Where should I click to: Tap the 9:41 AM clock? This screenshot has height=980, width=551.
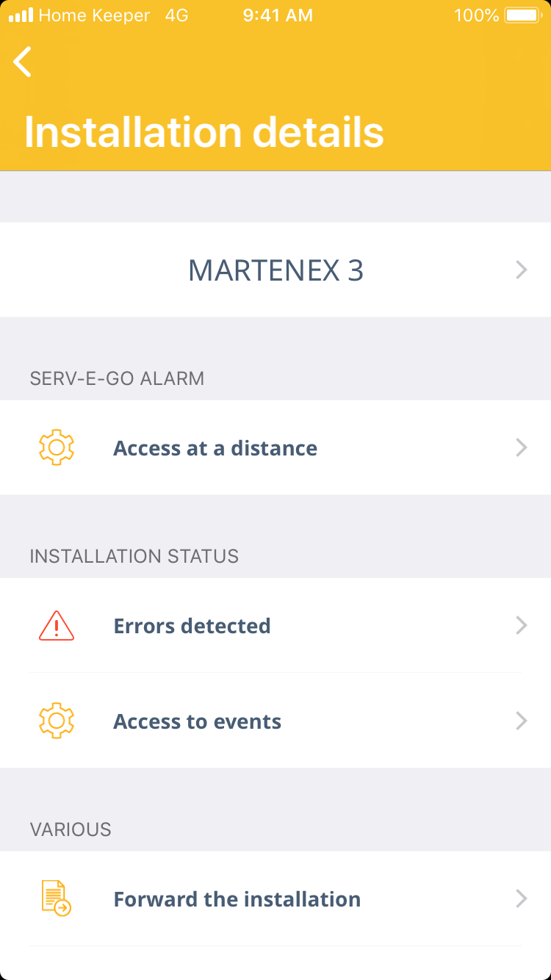(278, 15)
